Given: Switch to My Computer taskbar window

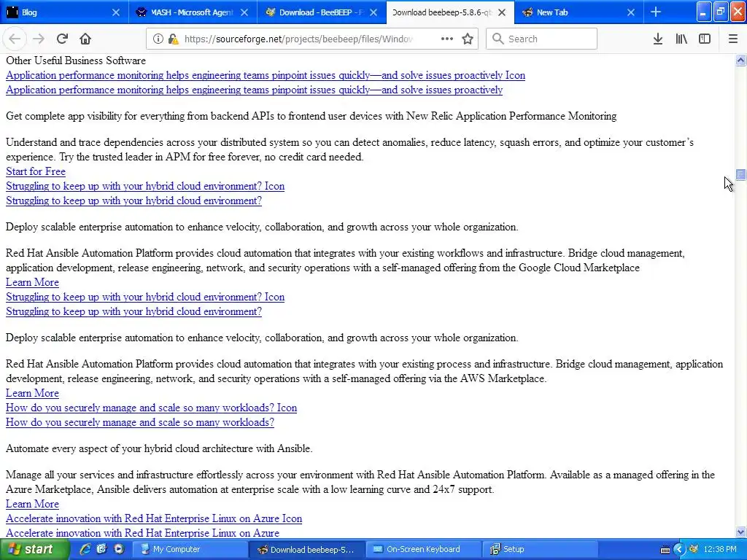Looking at the screenshot, I should (189, 550).
